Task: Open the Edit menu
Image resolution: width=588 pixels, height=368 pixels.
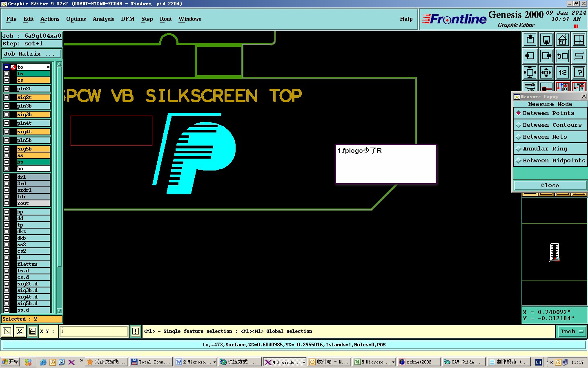Action: coord(29,19)
